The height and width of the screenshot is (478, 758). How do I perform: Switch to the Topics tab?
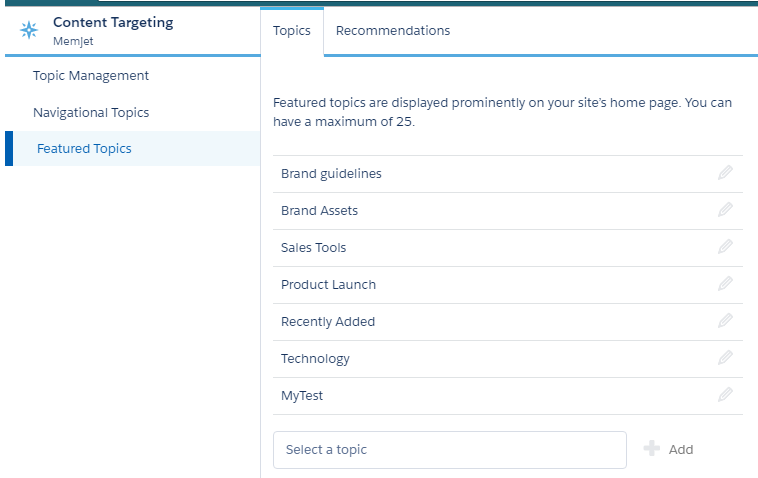(x=292, y=31)
